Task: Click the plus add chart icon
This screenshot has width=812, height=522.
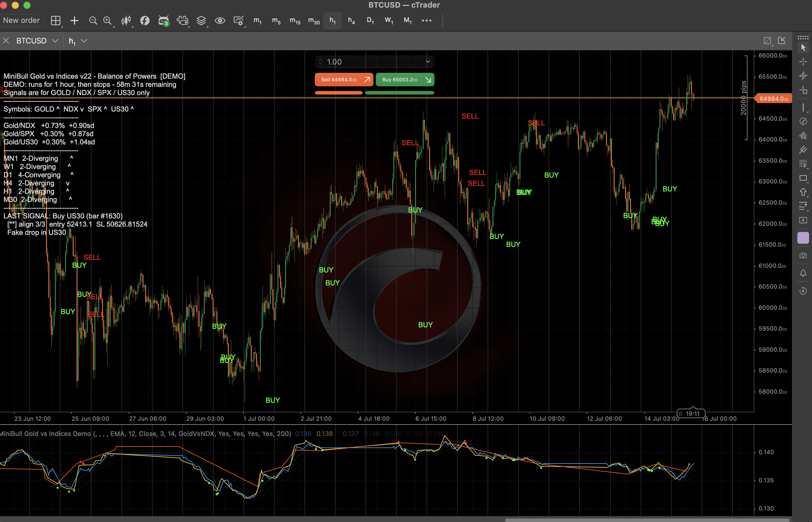Action: (75, 21)
